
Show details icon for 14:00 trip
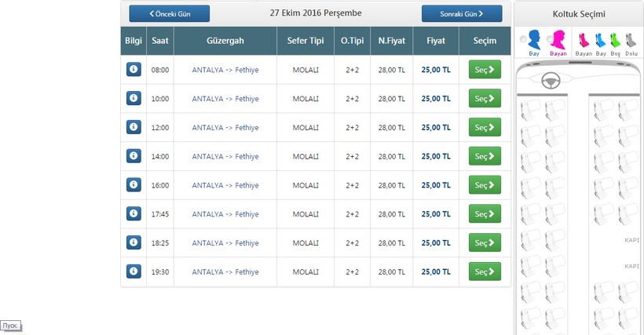point(134,156)
